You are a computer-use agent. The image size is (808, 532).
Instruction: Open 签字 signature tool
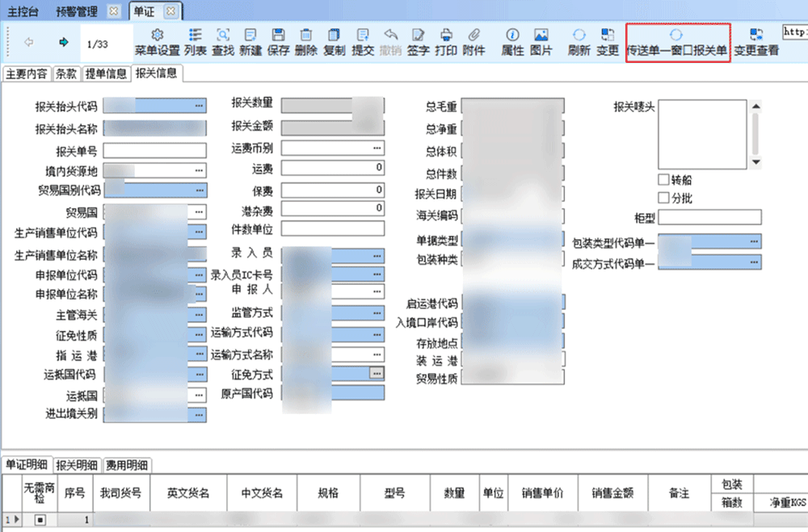point(418,42)
